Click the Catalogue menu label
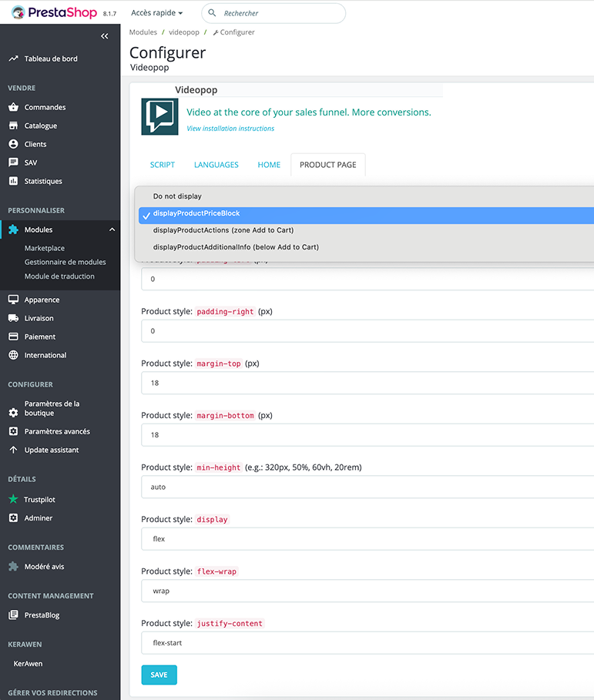This screenshot has height=700, width=594. point(41,126)
